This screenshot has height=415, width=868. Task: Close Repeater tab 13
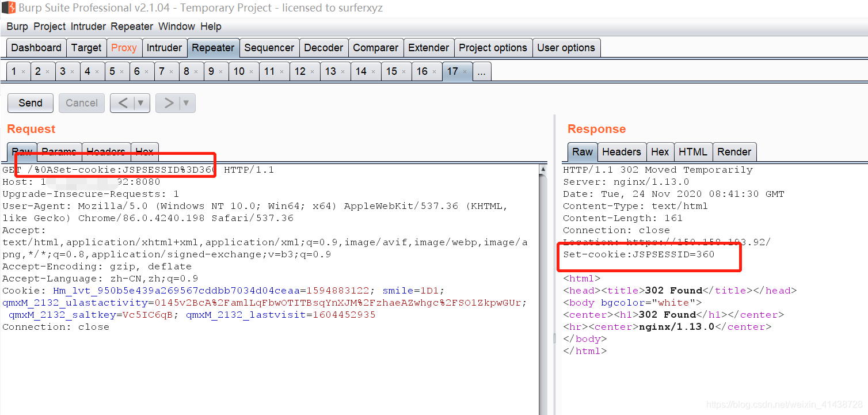pyautogui.click(x=343, y=72)
